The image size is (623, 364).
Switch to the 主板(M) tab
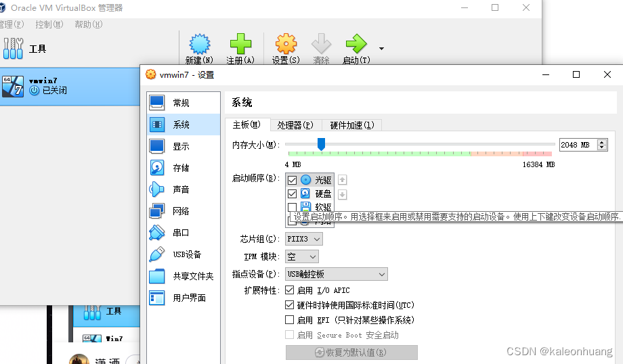tap(248, 124)
